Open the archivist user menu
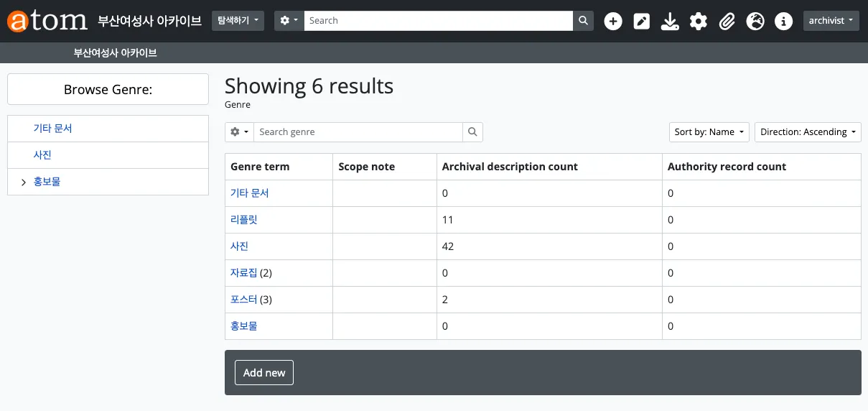Viewport: 868px width, 411px height. pos(831,21)
